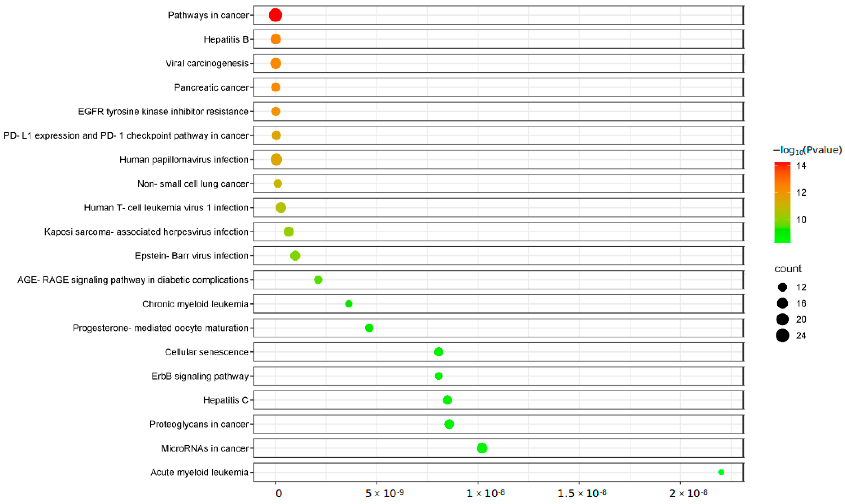Viewport: 845px width, 504px height.
Task: Click the x-axis tick label 1 × 10-8
Action: (486, 493)
